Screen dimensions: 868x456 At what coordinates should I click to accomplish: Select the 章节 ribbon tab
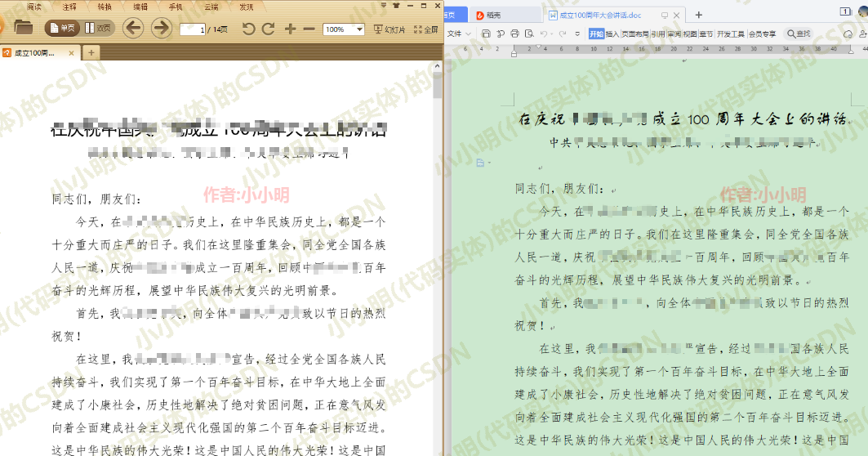tap(706, 34)
